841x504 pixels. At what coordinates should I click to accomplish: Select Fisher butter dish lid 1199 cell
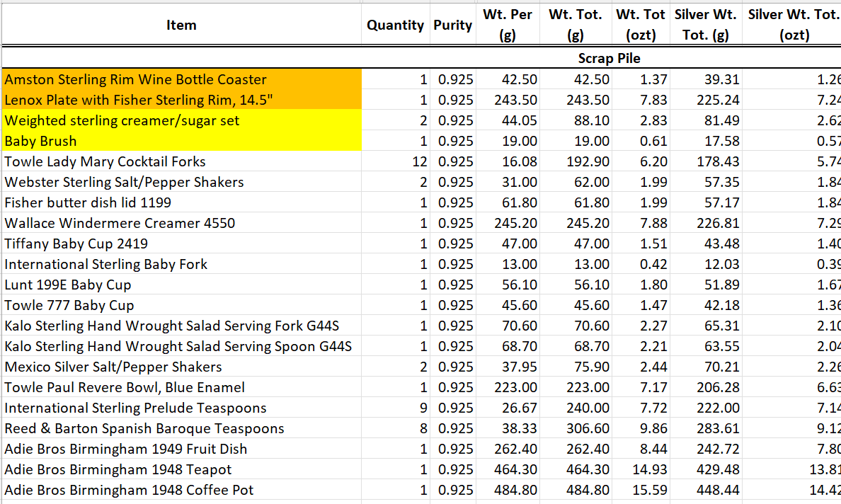182,202
